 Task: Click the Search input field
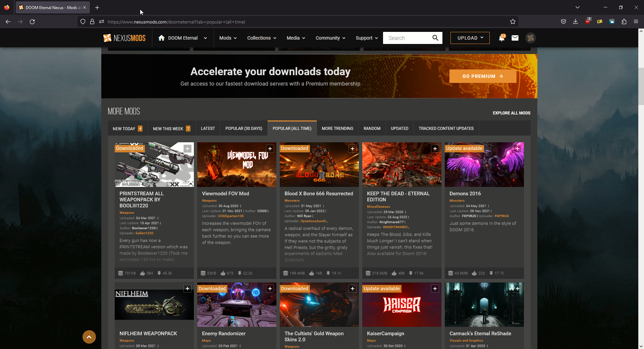(407, 38)
